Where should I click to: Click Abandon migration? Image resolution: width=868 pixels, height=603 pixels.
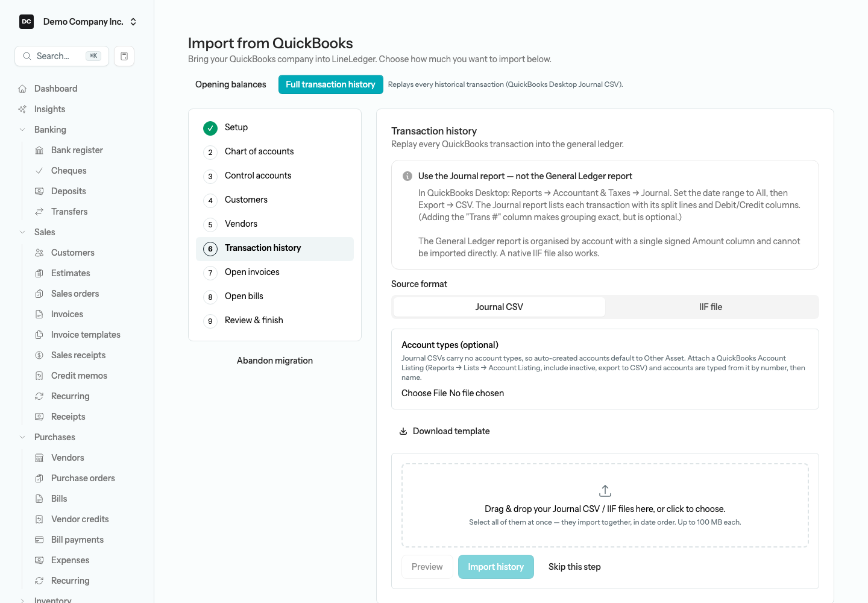275,361
